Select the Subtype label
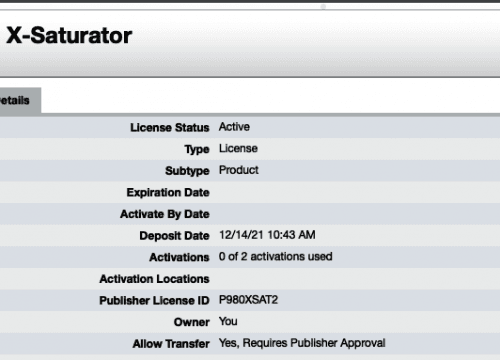The width and height of the screenshot is (500, 360). click(187, 171)
